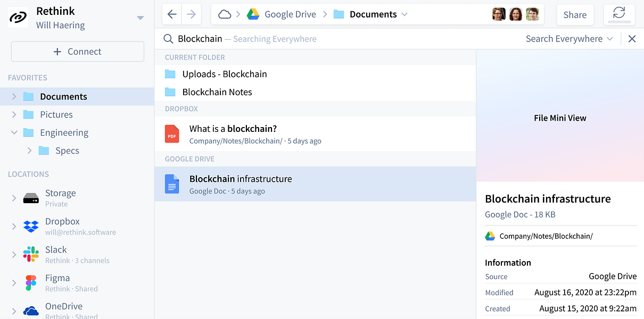Click the File Mini View preview
This screenshot has width=644, height=319.
(x=560, y=116)
